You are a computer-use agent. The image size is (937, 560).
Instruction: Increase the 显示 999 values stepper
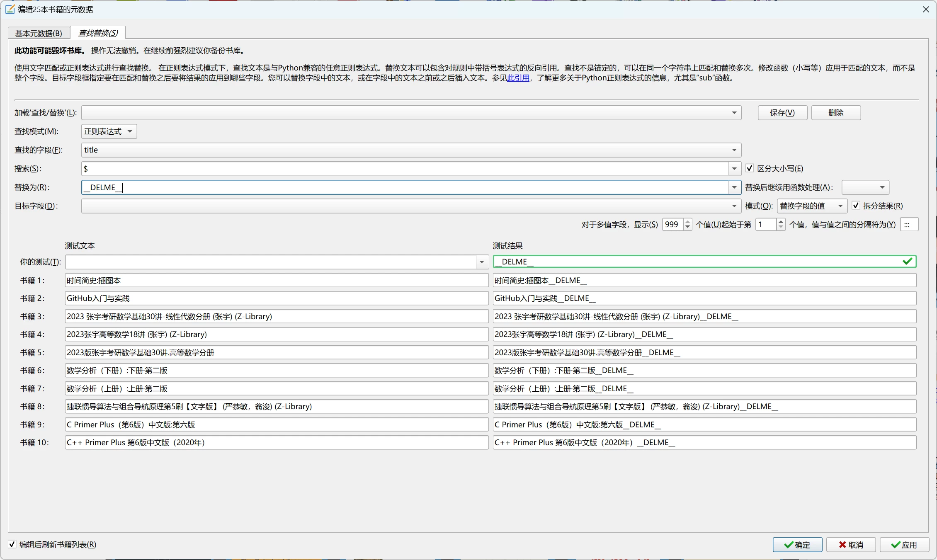click(687, 221)
